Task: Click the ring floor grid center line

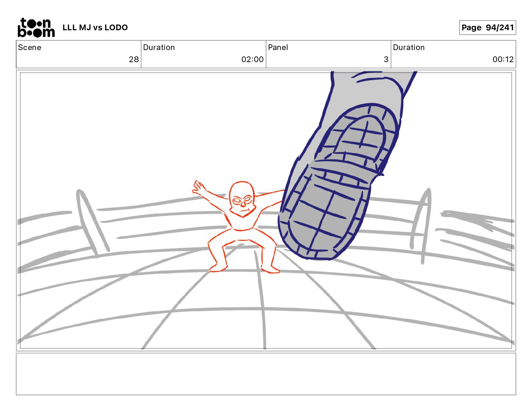Action: click(x=261, y=299)
